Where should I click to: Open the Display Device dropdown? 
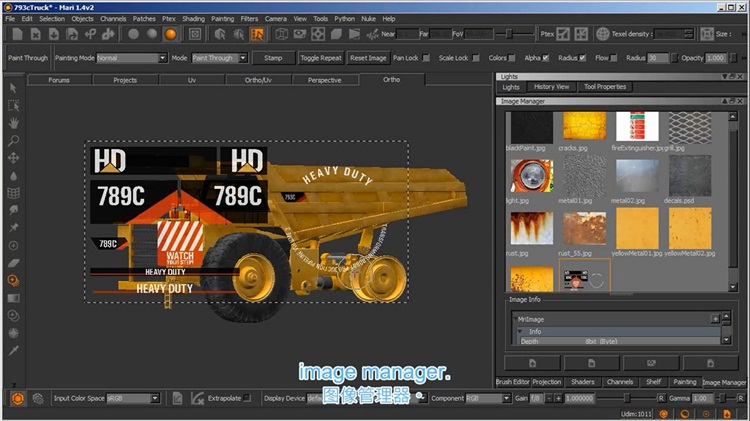(366, 398)
